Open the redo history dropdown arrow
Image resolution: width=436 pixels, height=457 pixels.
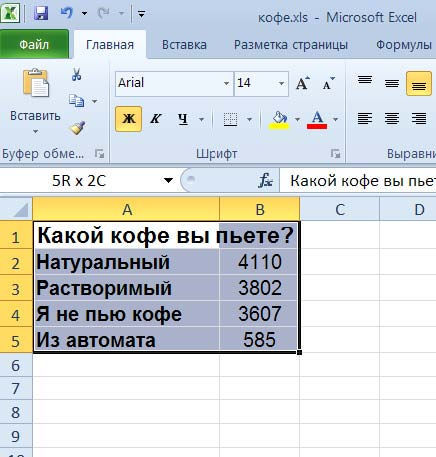coord(121,13)
